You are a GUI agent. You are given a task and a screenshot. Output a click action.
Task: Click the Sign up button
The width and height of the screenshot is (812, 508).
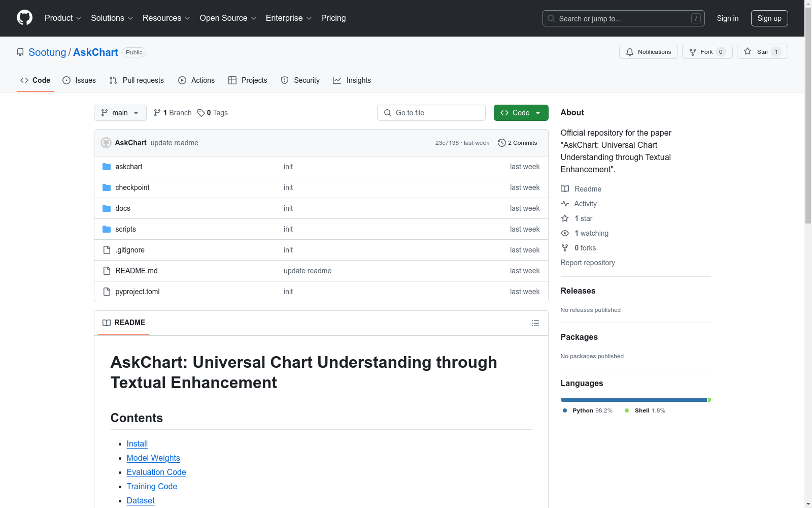[769, 18]
